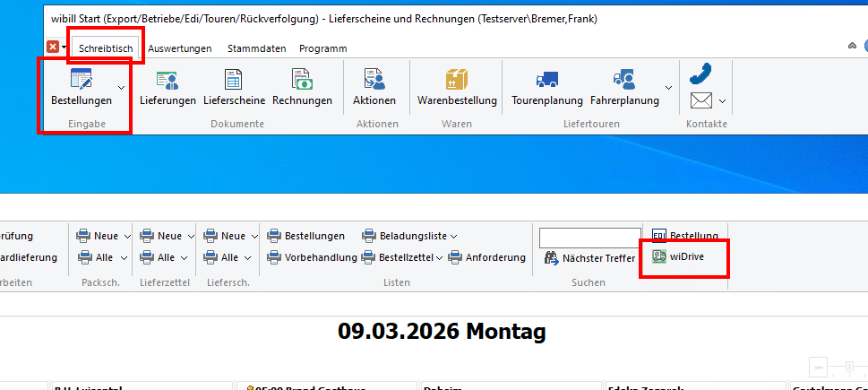Click the telephone contact icon
The height and width of the screenshot is (390, 868).
coord(700,73)
